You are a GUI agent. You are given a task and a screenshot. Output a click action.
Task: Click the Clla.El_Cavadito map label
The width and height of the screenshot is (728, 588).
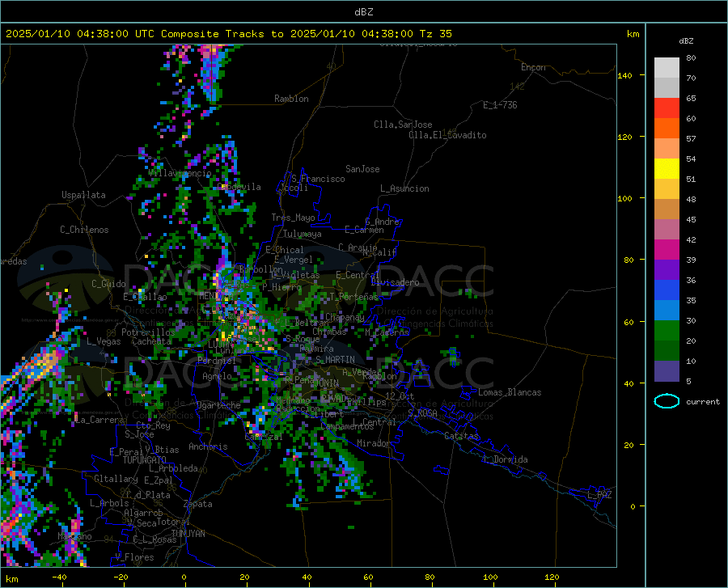[x=447, y=135]
